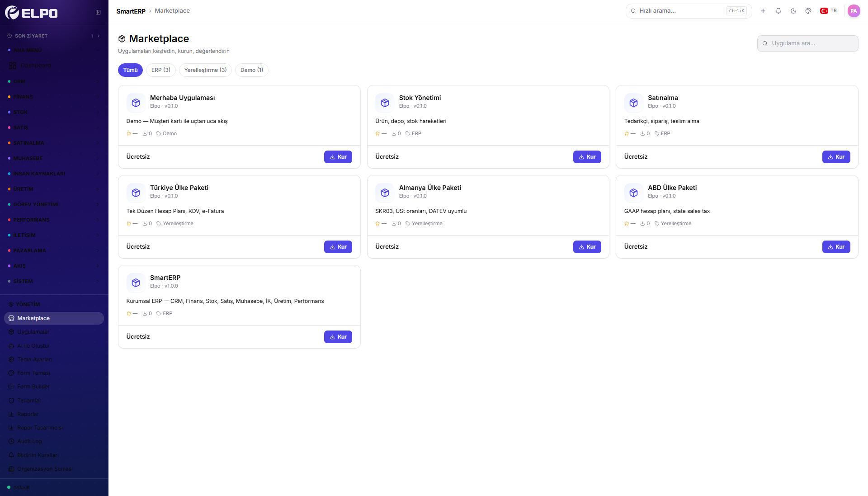Click the Bildirim Kuralları bell icon
868x496 pixels.
pos(11,455)
